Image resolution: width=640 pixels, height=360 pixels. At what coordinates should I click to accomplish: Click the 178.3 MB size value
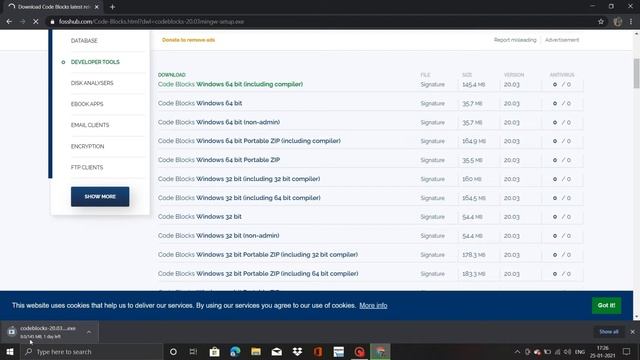click(x=473, y=255)
